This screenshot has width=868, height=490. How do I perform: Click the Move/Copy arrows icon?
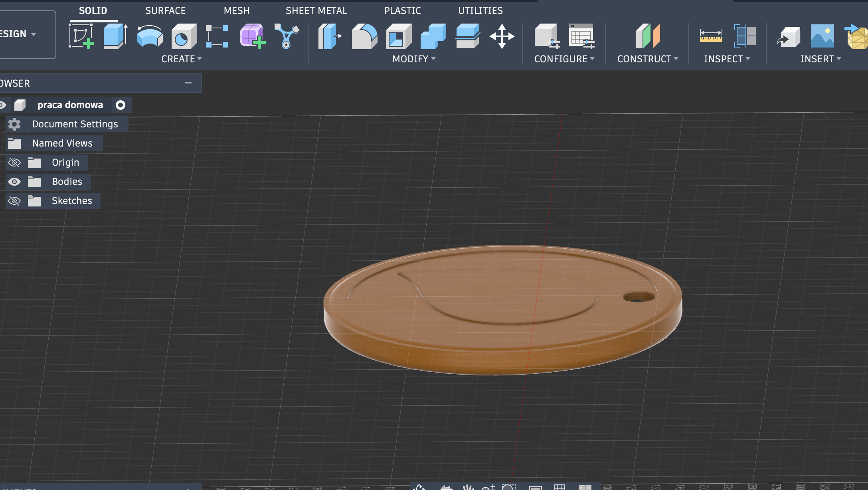coord(502,36)
